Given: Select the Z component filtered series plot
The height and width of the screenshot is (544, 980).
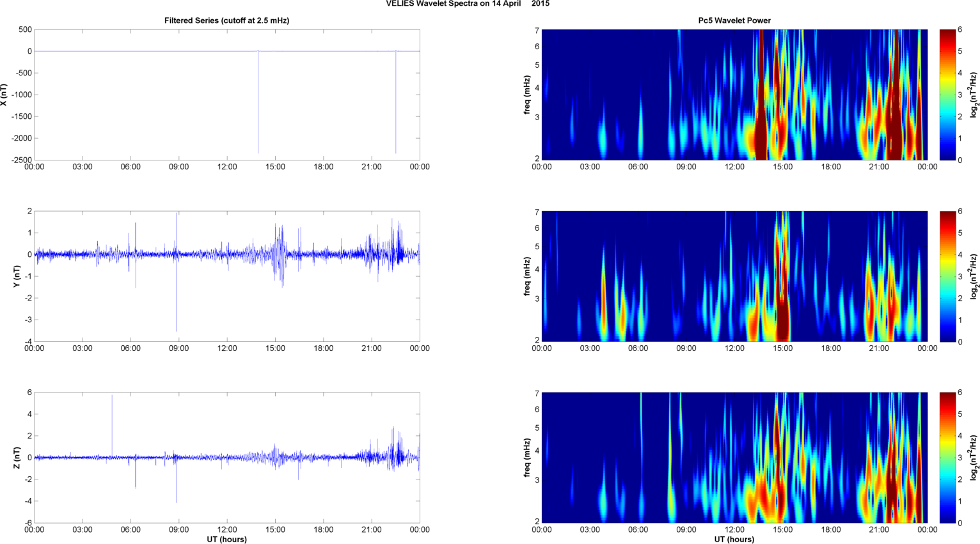Looking at the screenshot, I should click(227, 458).
